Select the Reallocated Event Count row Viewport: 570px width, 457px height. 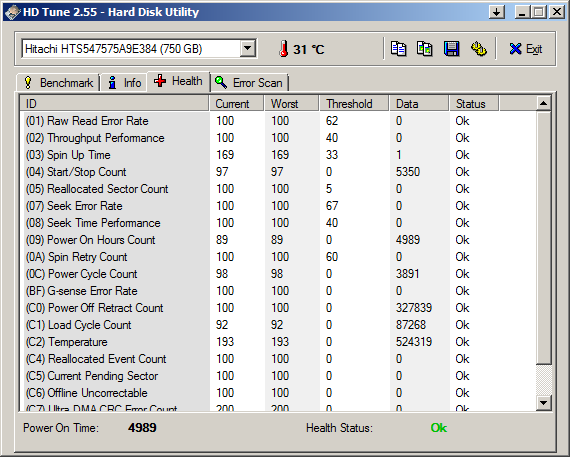coord(278,359)
